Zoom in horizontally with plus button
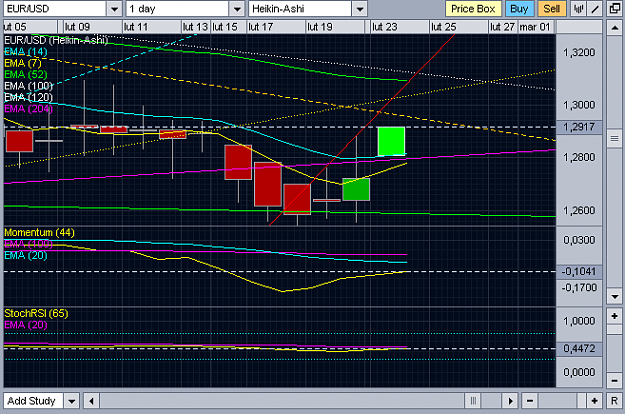625x414 pixels. 594,400
